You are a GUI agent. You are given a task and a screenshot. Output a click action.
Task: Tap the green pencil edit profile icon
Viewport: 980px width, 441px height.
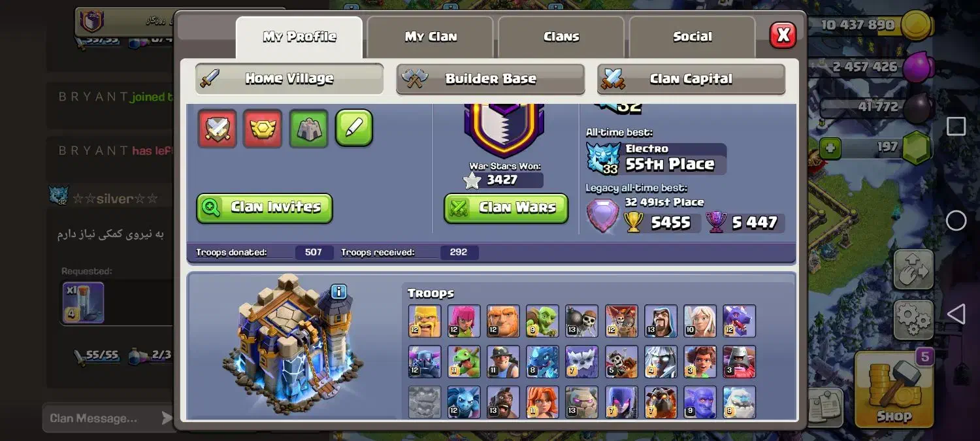pyautogui.click(x=354, y=128)
